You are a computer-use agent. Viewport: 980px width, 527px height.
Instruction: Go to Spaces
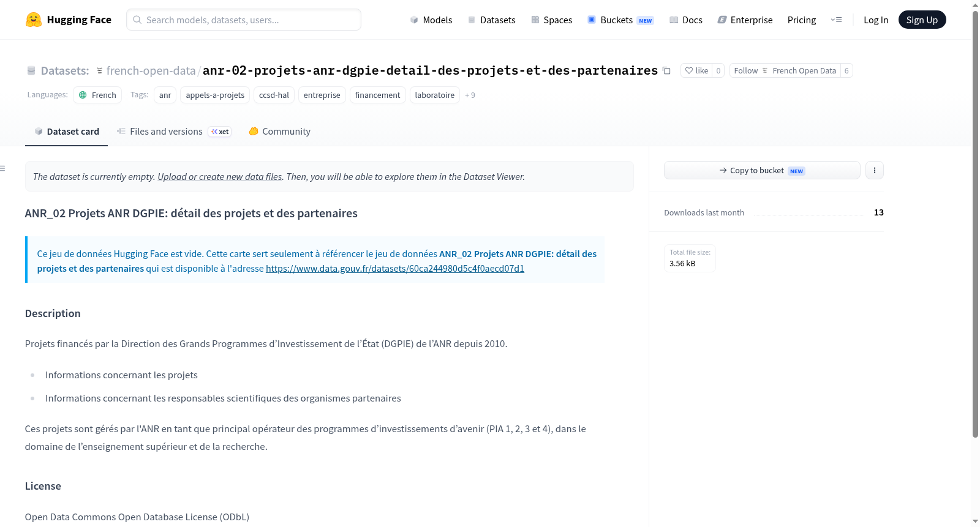point(552,20)
